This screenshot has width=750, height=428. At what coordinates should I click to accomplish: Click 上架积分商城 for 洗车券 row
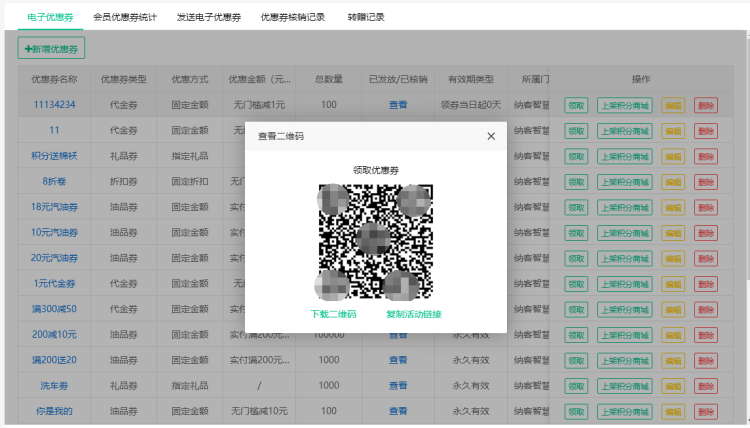point(625,386)
